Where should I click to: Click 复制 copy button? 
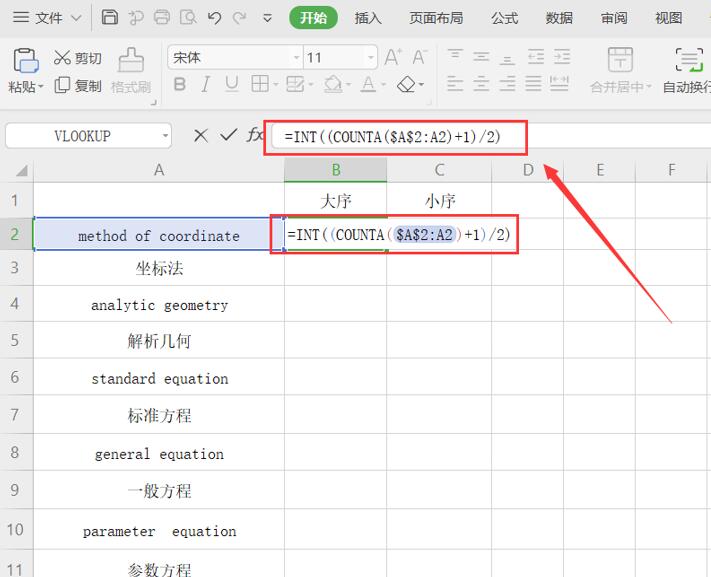(x=78, y=85)
